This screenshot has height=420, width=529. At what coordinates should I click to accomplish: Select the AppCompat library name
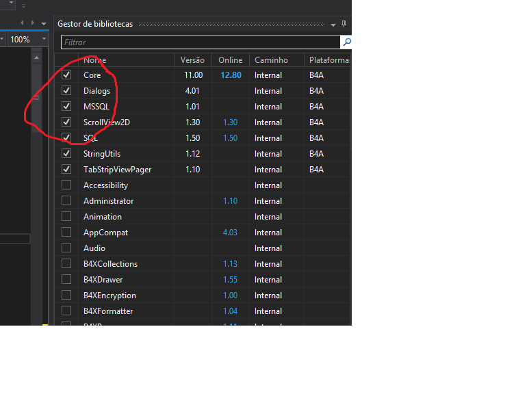point(105,233)
